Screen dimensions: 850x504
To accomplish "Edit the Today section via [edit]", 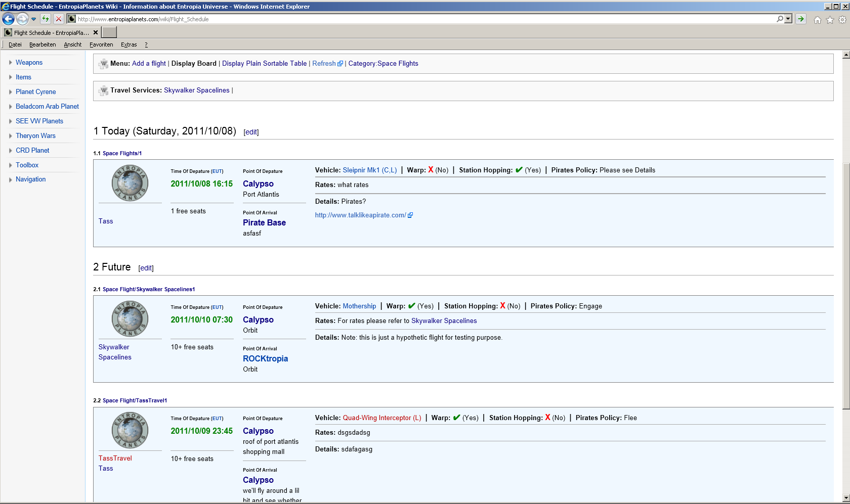I will point(251,132).
